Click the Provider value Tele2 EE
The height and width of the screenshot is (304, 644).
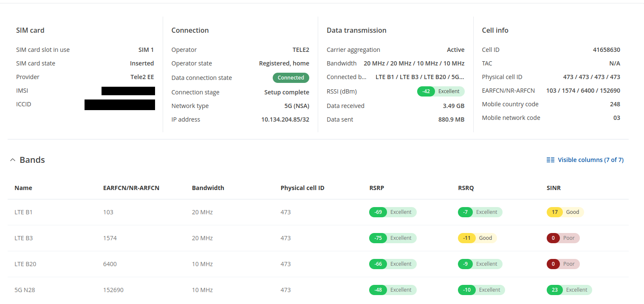[x=142, y=77]
